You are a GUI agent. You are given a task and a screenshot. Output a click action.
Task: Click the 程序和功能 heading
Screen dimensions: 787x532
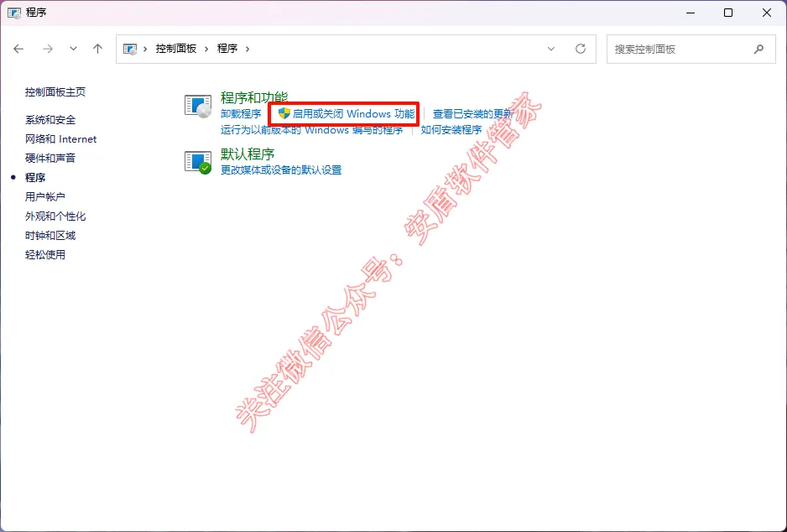[254, 96]
